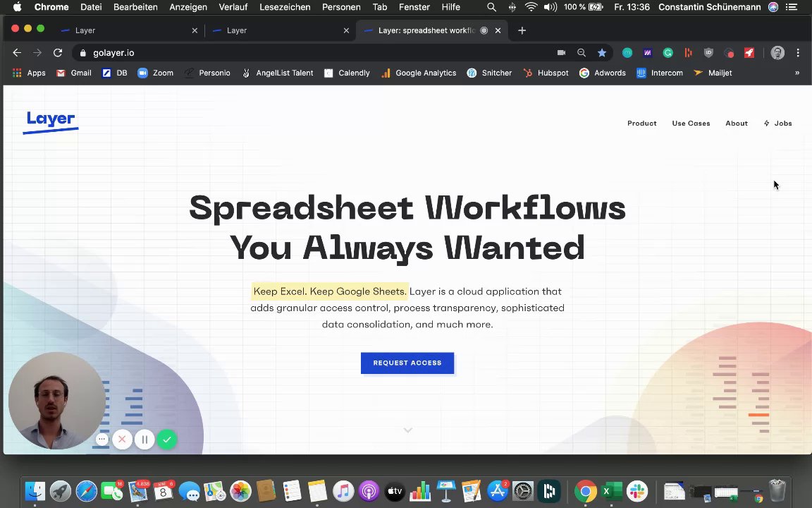This screenshot has width=812, height=508.
Task: Open the notification center list icon
Action: point(792,7)
